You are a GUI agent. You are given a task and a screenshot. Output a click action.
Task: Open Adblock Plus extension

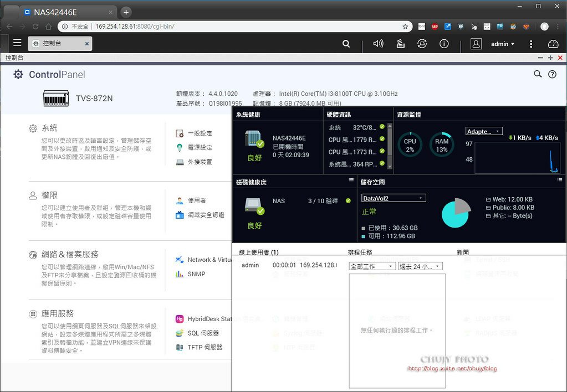[x=435, y=27]
